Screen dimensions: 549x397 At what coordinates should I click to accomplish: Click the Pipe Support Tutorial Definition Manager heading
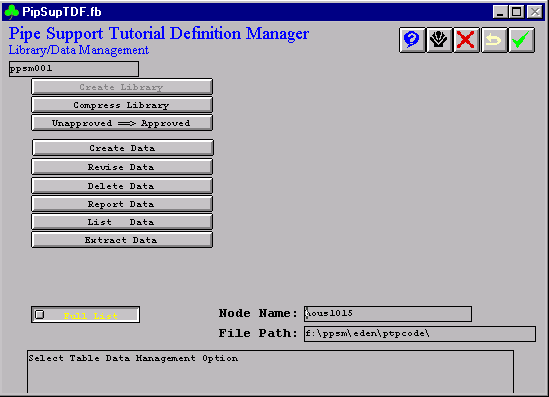click(159, 34)
